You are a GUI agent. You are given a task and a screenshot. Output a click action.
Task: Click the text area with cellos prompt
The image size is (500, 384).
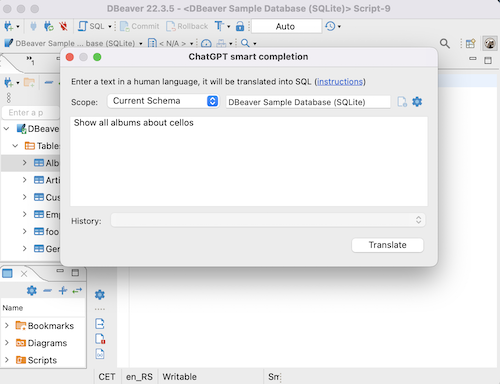249,161
